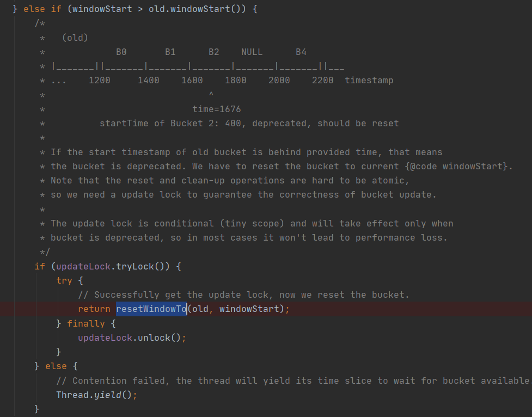532x417 pixels.
Task: Click the 'if' keyword before updateLock
Action: click(x=40, y=266)
